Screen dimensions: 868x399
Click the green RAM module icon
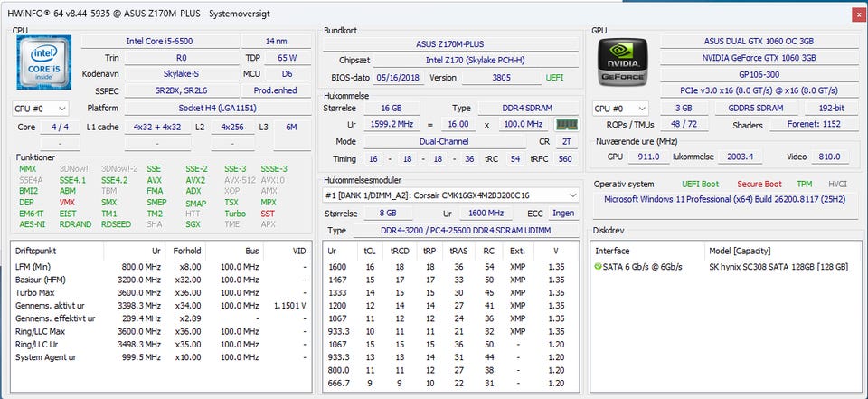(567, 124)
